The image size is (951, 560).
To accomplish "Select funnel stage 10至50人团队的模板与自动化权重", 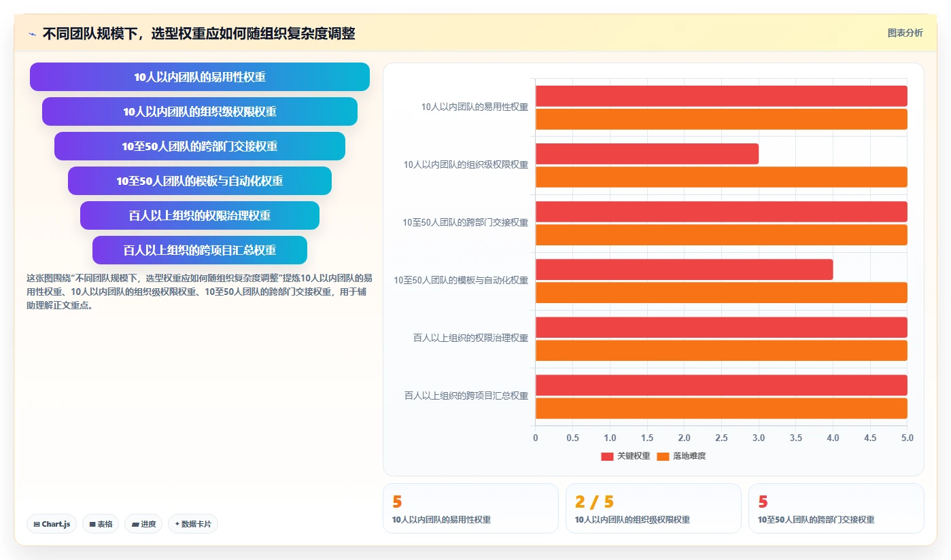I will (200, 181).
